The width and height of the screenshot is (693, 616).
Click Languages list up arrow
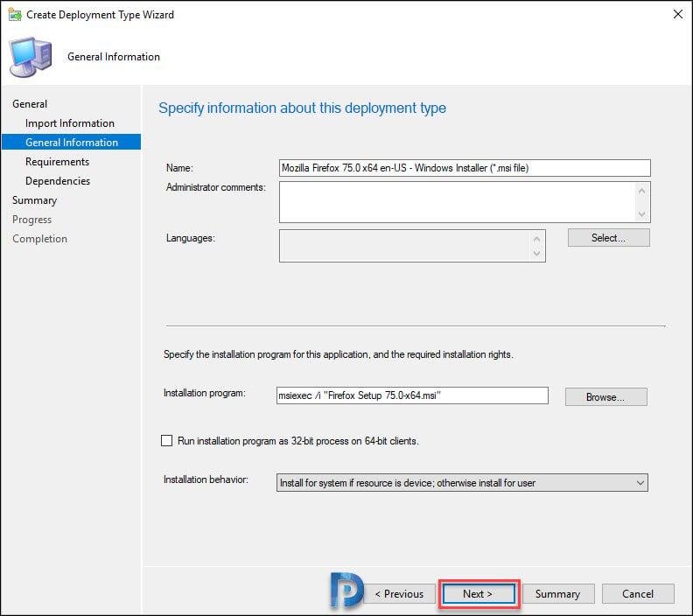pos(536,237)
